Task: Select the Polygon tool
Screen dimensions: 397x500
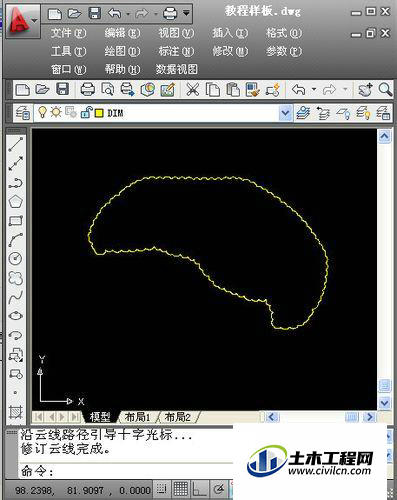Action: pos(16,202)
